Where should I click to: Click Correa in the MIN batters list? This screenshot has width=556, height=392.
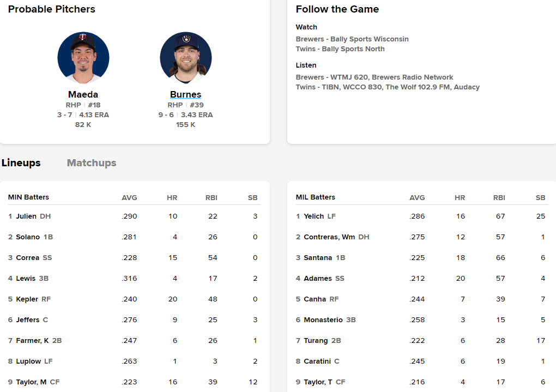pos(27,258)
